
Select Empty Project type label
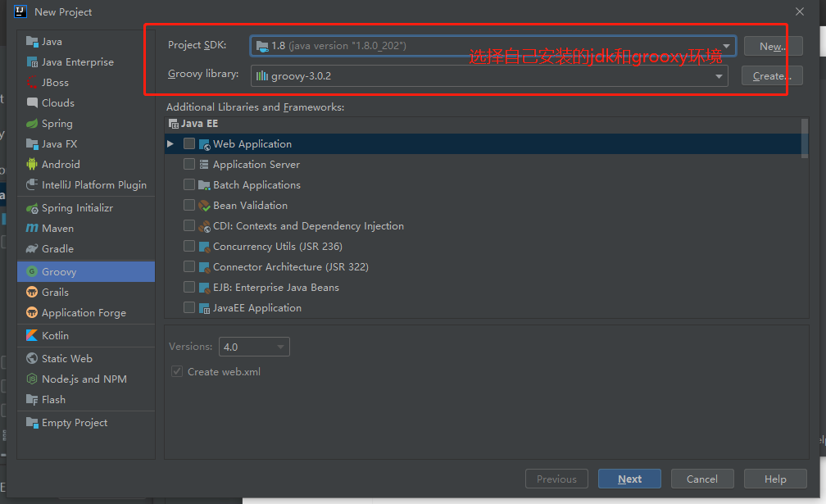[x=75, y=423]
